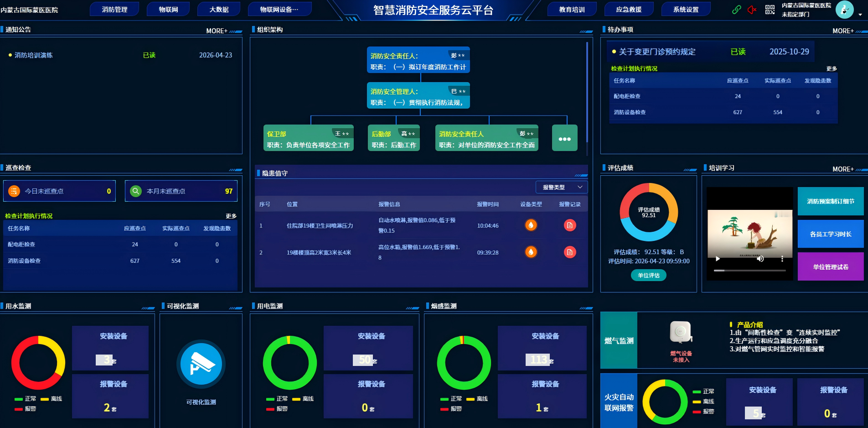Open the user avatar dropdown arrow

860,15
